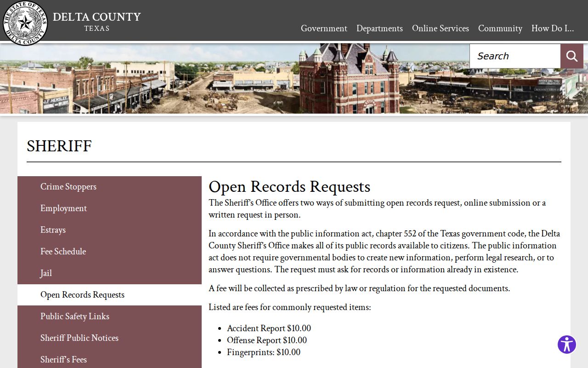Viewport: 588px width, 368px height.
Task: Open the Online Services menu
Action: pyautogui.click(x=441, y=29)
